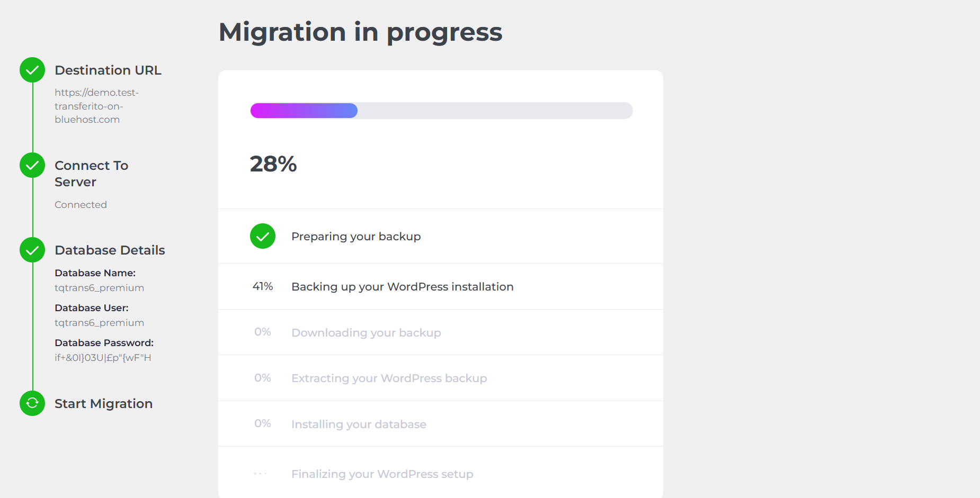Click the Preparing your backup checkmark icon

pyautogui.click(x=263, y=236)
